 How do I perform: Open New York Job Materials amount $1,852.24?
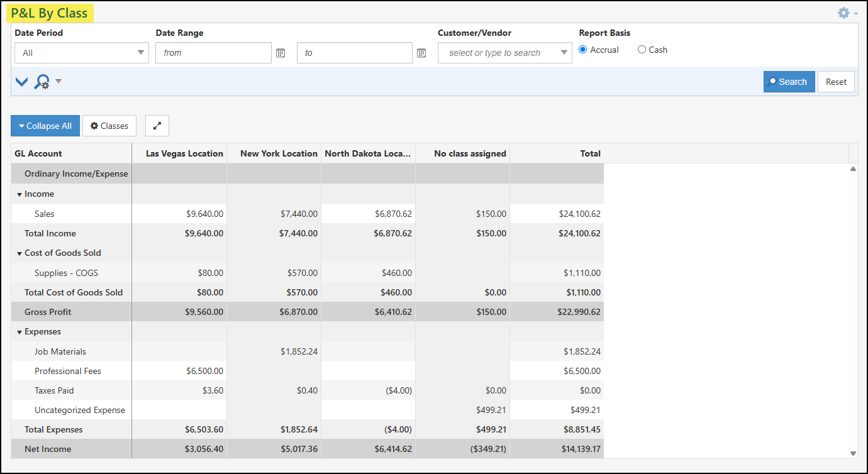tap(299, 351)
